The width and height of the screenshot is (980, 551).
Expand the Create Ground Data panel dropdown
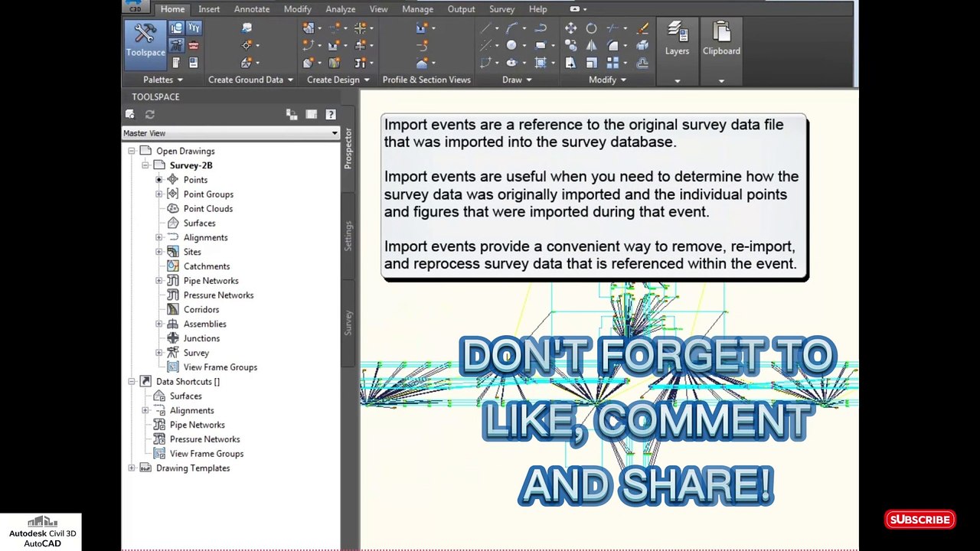pyautogui.click(x=290, y=80)
